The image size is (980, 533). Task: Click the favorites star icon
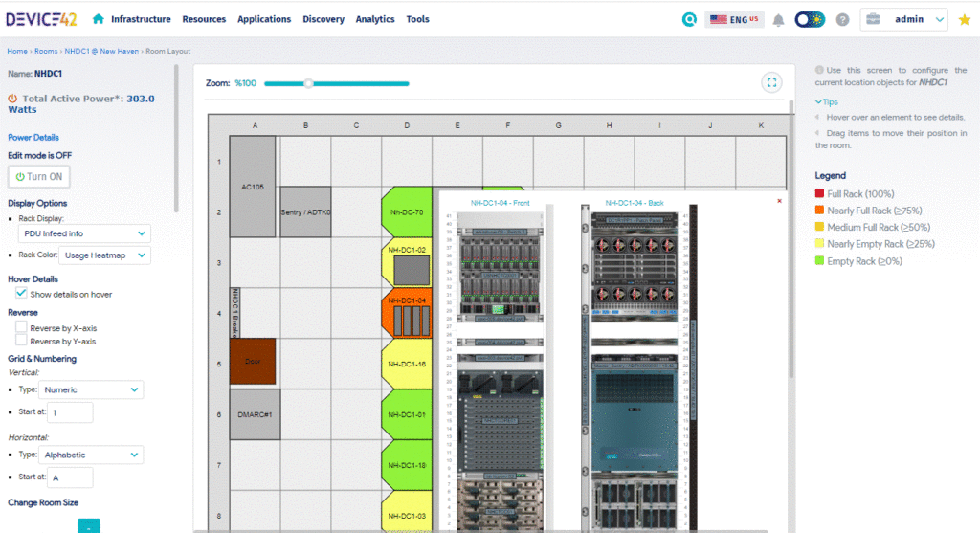(x=965, y=19)
